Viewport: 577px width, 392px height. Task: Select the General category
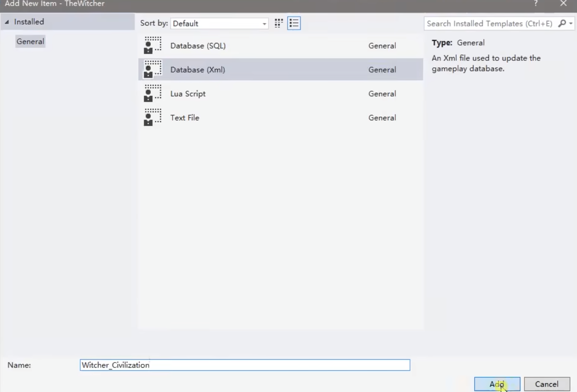click(30, 42)
